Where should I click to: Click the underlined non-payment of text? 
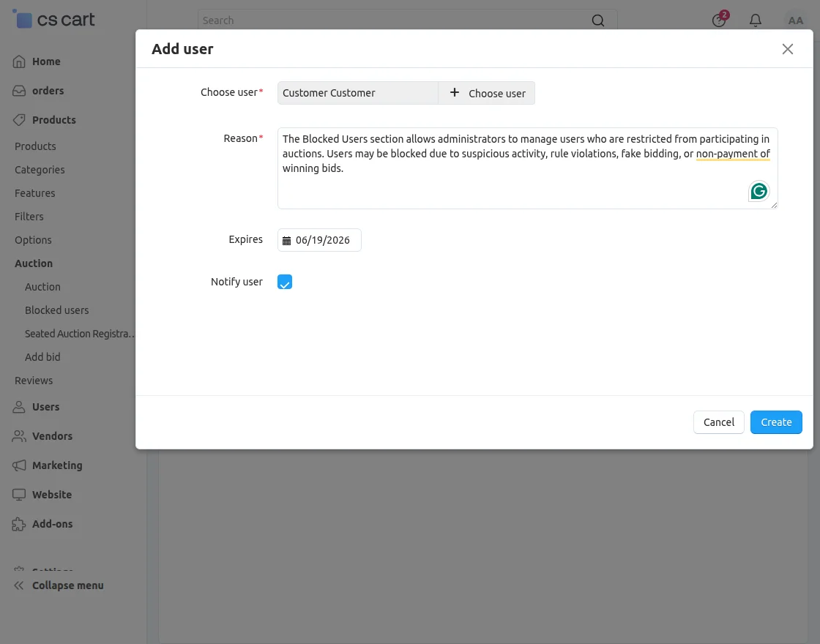pyautogui.click(x=733, y=154)
